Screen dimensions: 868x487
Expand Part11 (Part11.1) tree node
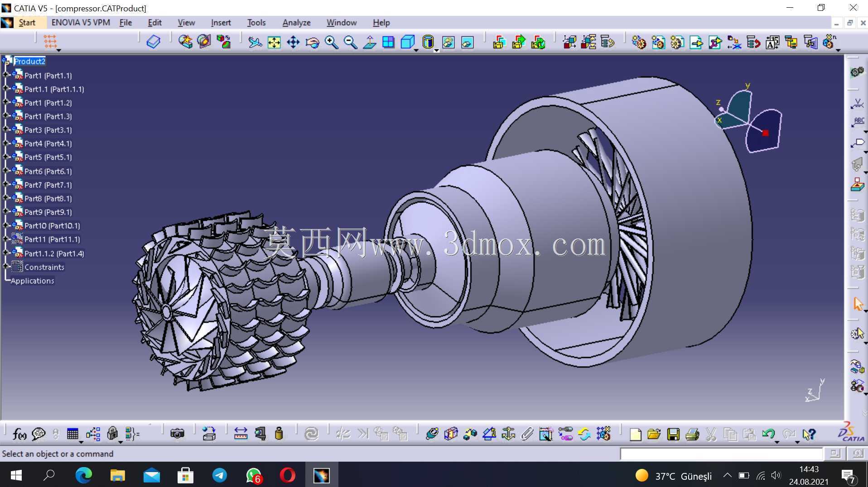[x=5, y=239]
